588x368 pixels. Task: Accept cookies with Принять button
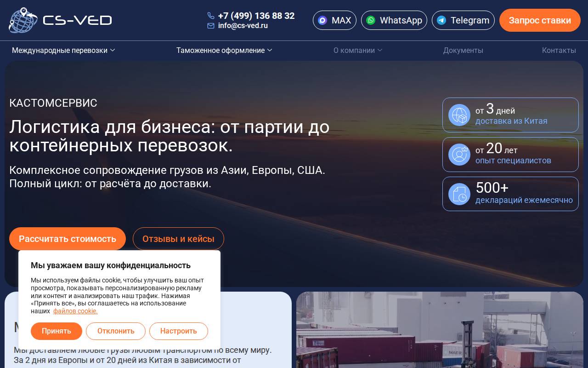pyautogui.click(x=57, y=331)
